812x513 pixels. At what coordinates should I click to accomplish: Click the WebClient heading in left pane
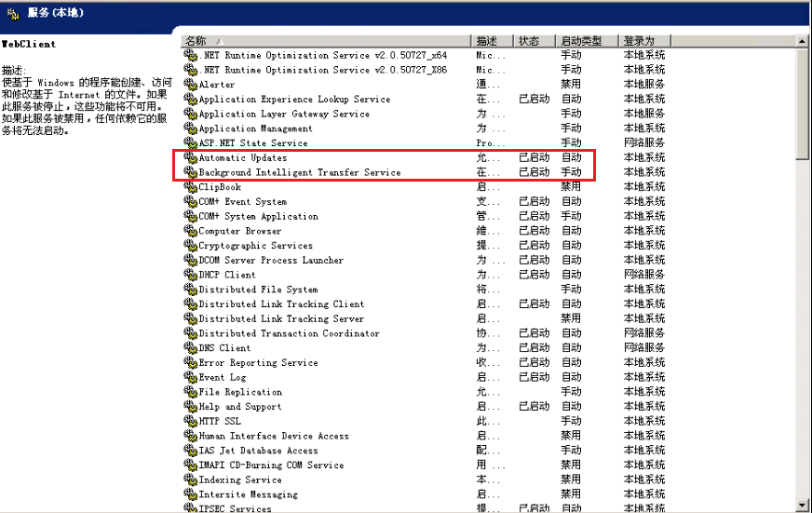pos(29,44)
